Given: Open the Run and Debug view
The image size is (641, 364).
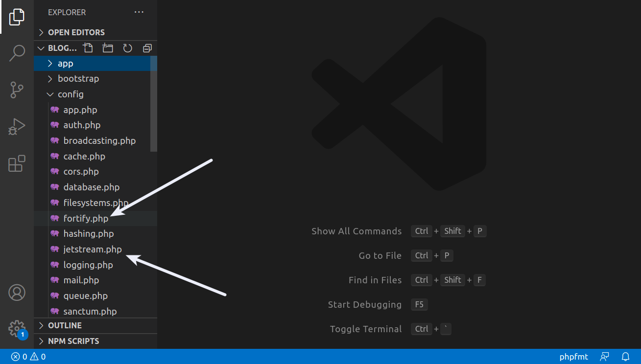Looking at the screenshot, I should pos(17,127).
